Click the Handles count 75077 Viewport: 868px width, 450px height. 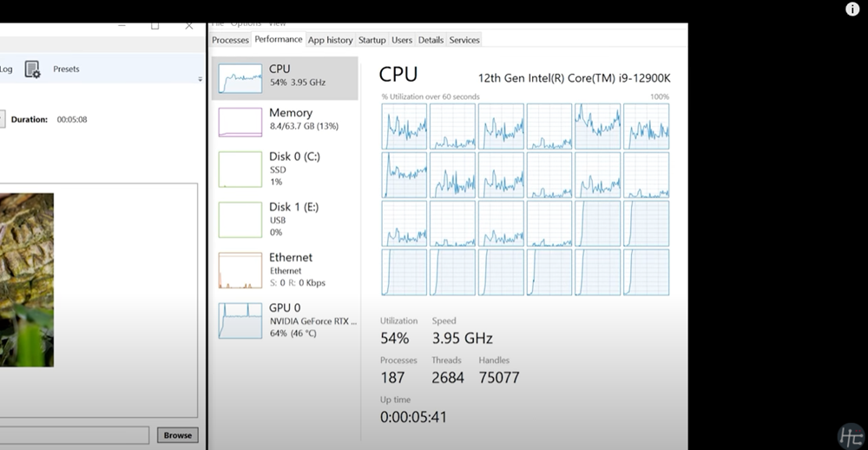[499, 377]
